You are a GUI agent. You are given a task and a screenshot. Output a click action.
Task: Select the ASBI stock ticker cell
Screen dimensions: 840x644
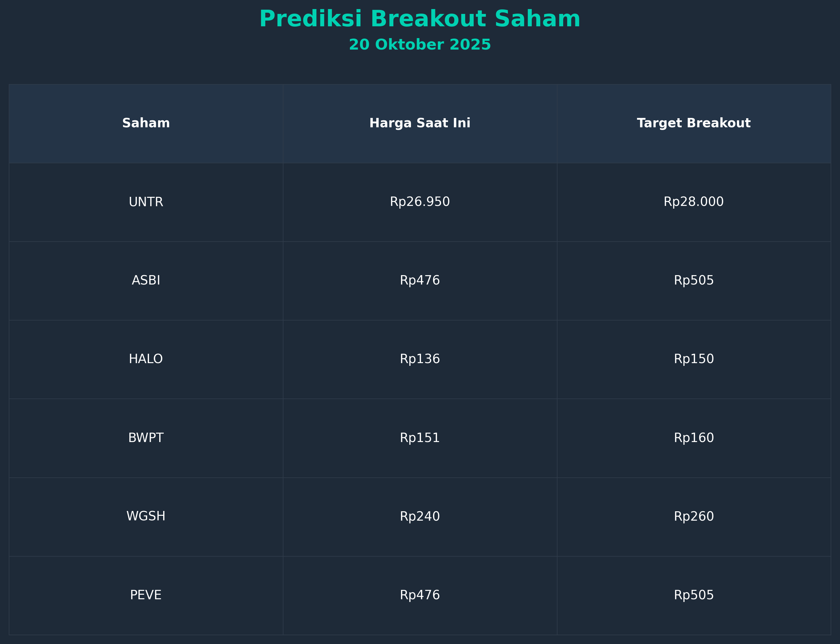pos(146,281)
